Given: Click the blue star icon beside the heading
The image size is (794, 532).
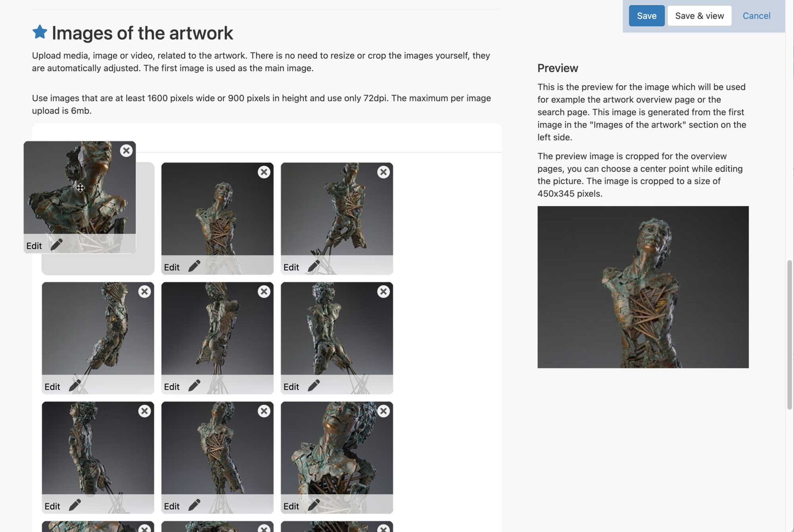Looking at the screenshot, I should 40,32.
